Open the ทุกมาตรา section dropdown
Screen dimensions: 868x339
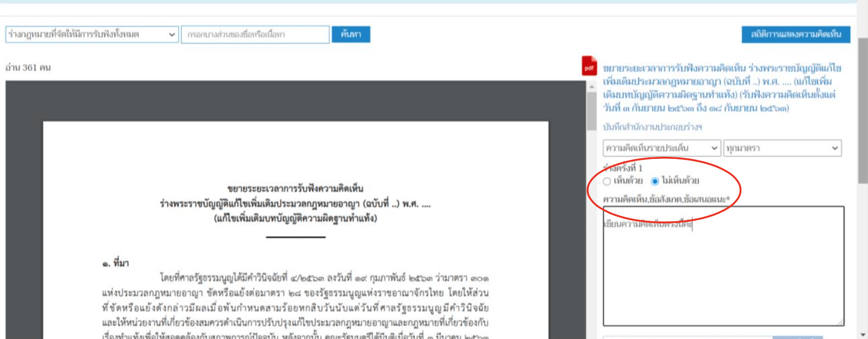[782, 148]
